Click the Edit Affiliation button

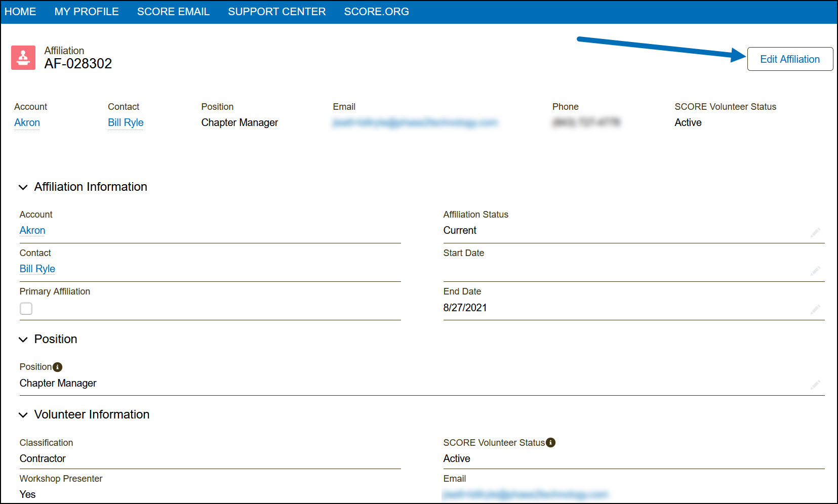coord(789,59)
